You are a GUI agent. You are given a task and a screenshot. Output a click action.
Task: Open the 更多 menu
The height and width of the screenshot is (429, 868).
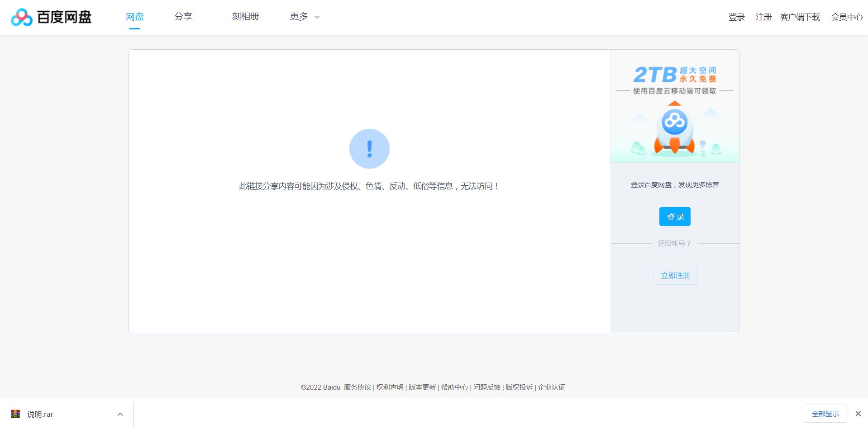(299, 17)
